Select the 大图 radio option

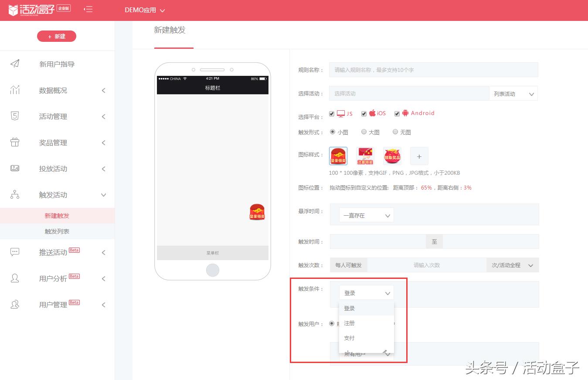pos(364,132)
